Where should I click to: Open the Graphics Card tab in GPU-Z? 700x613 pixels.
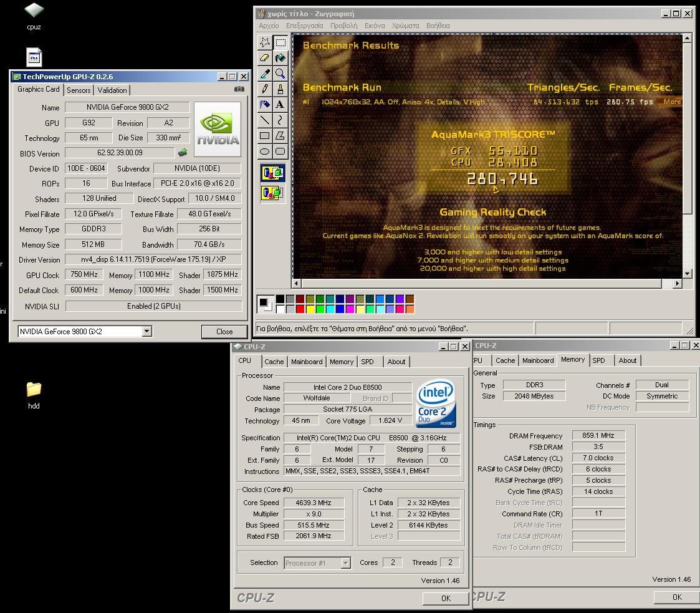click(x=39, y=89)
